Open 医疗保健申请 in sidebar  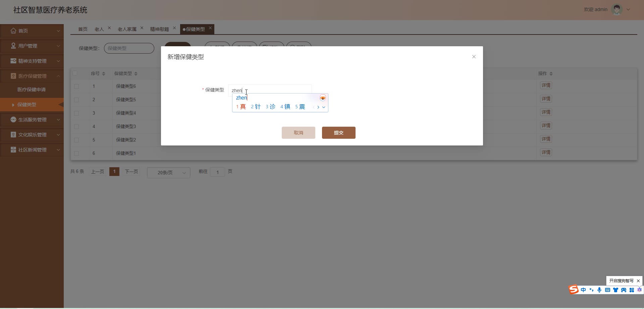pyautogui.click(x=32, y=89)
